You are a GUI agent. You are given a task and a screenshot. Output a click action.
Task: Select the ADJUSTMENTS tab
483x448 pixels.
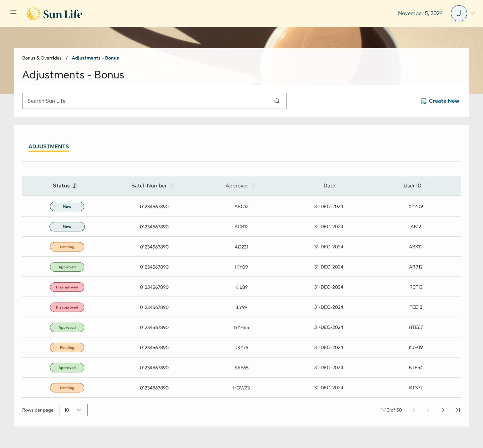49,146
